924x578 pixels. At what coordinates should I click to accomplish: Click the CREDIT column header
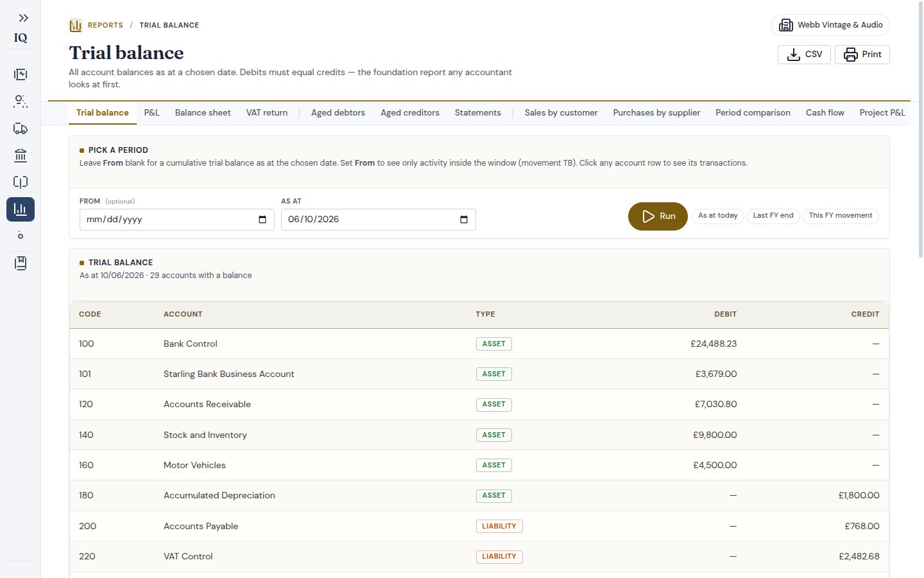(865, 315)
